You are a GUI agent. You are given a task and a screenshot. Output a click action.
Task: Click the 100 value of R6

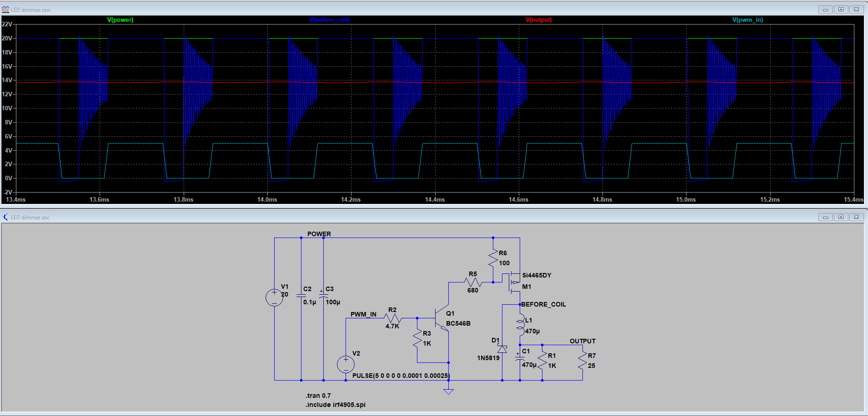(504, 263)
